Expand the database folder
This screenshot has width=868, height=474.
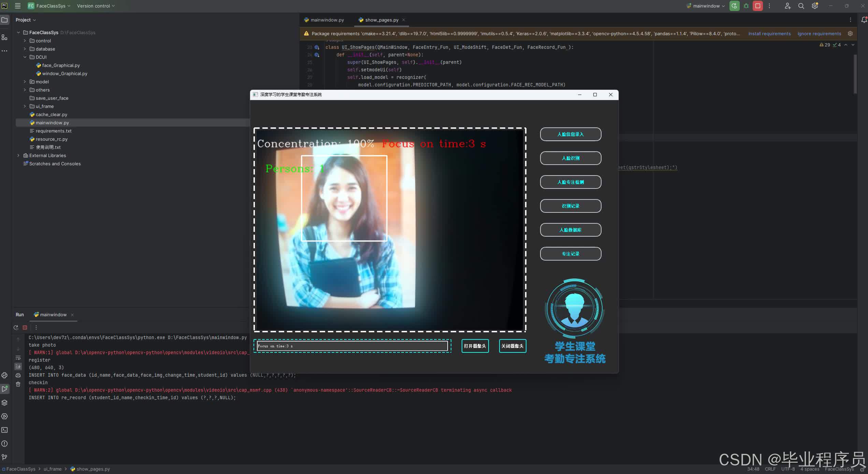pos(25,49)
